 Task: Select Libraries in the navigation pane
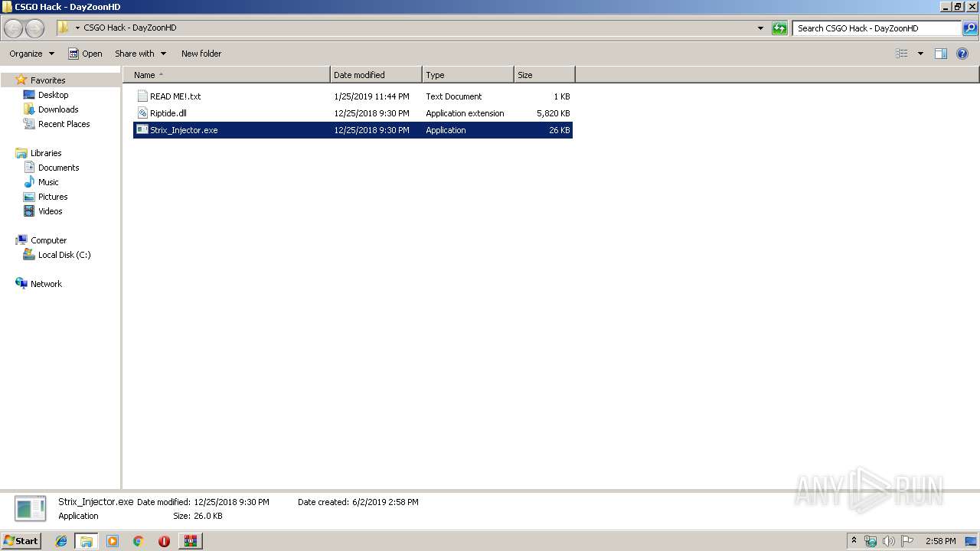[46, 153]
